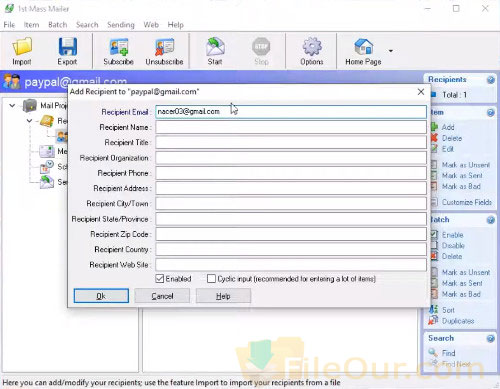The height and width of the screenshot is (389, 500).
Task: Click the Find magnifier icon
Action: coord(433,352)
